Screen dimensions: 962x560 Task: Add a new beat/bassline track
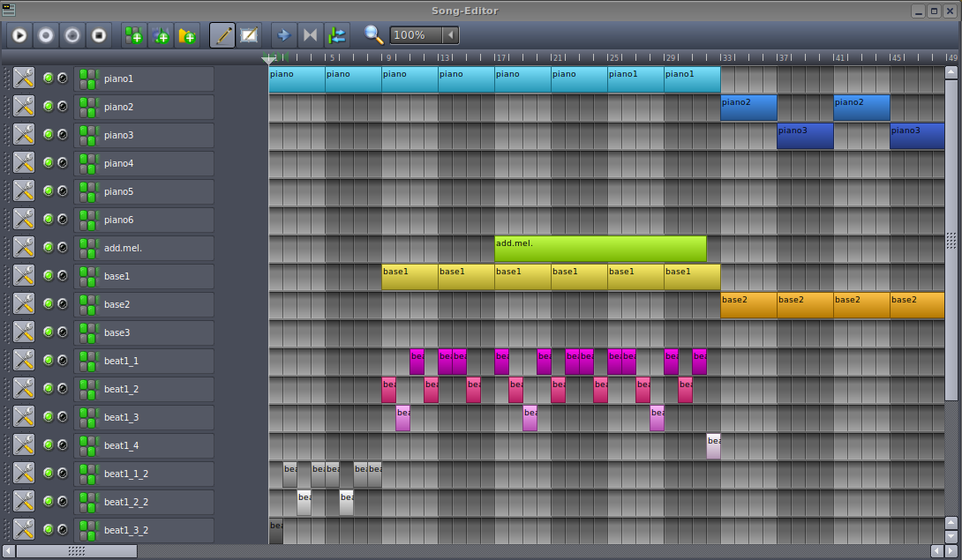click(x=134, y=35)
